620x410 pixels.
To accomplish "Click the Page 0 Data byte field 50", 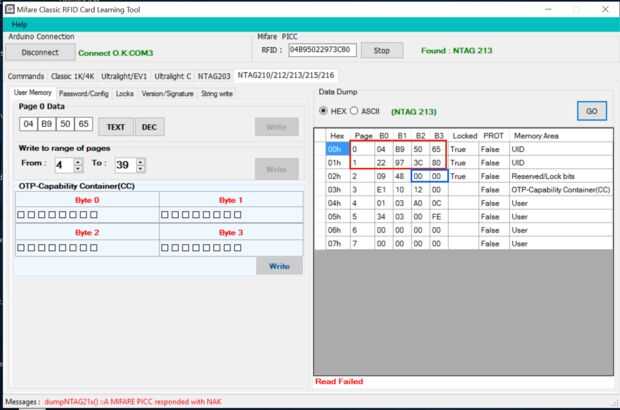I will 65,124.
